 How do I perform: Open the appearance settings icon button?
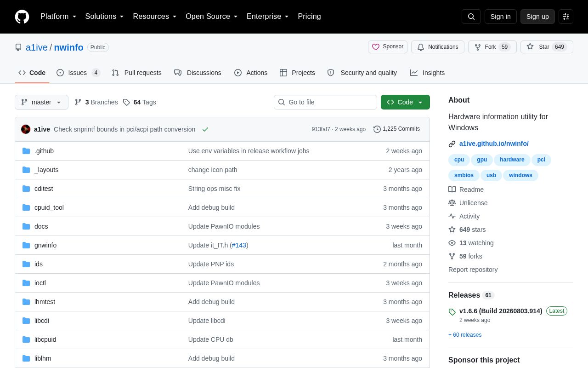(566, 17)
